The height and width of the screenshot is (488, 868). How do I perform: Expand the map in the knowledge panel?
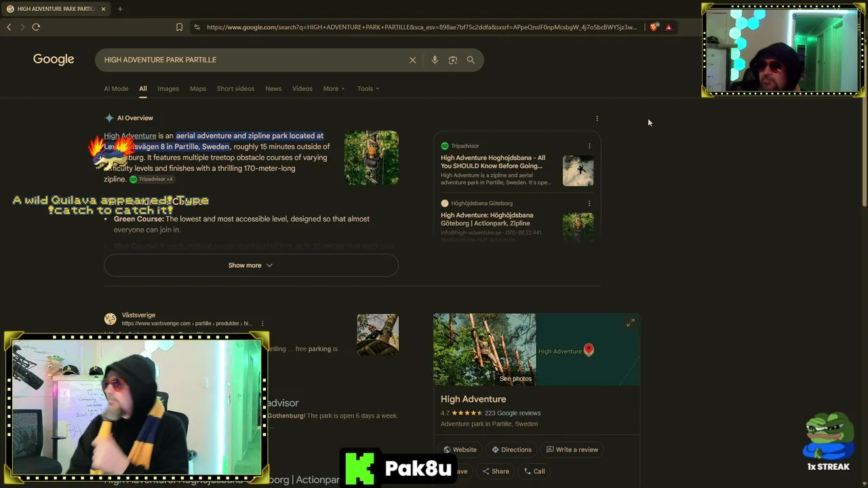pos(630,323)
